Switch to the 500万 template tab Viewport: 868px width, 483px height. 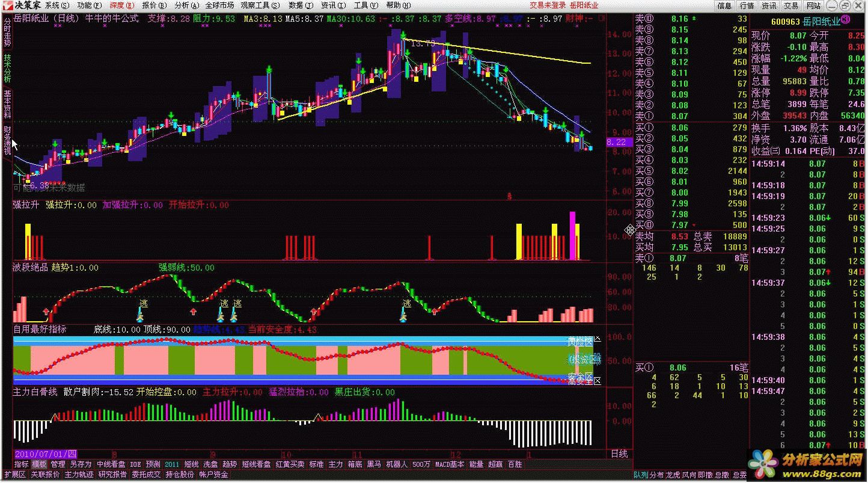(x=422, y=464)
